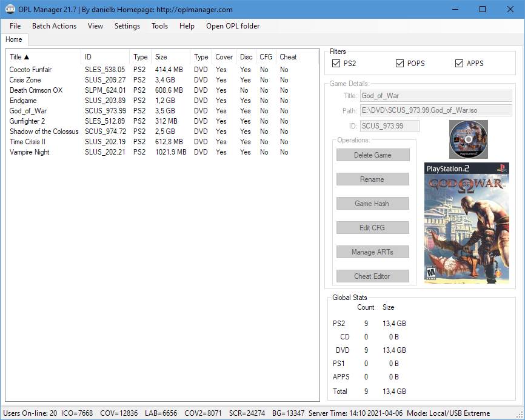Screen dimensions: 525x420
Task: Switch to the Home tab
Action: 14,39
